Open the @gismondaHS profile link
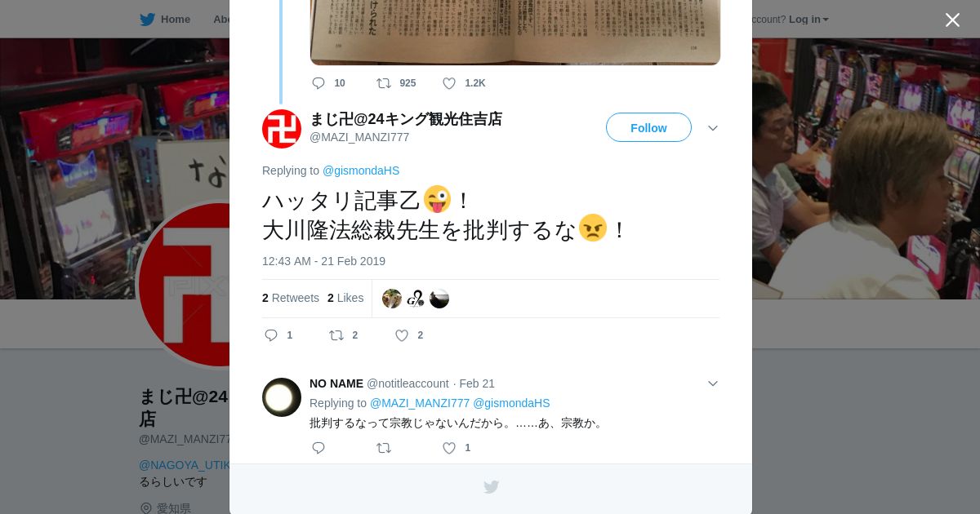Screen dimensions: 980x514 point(361,171)
